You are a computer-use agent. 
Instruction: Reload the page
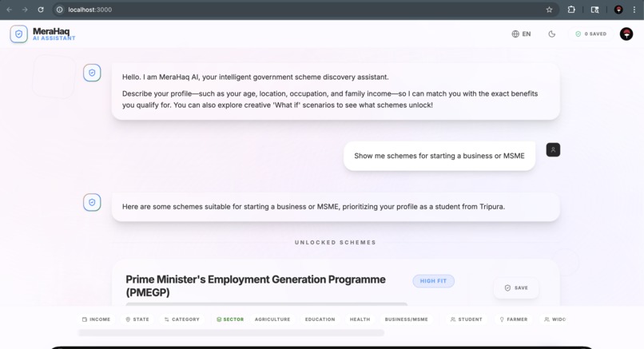(41, 10)
